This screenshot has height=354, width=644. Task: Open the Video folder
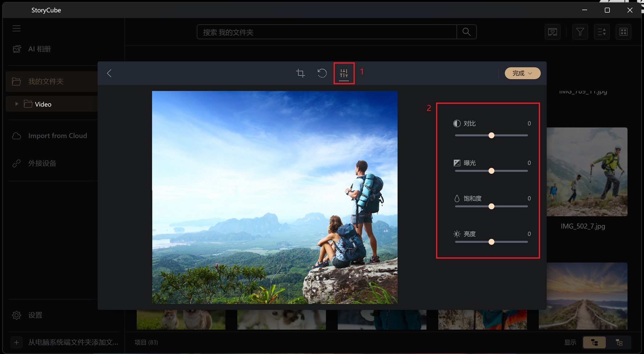[x=43, y=104]
